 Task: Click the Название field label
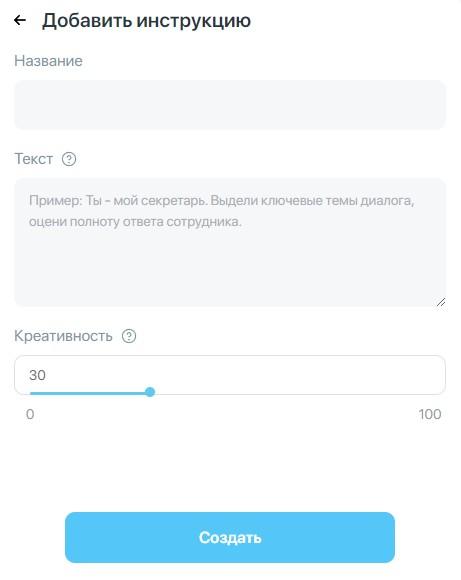point(48,61)
